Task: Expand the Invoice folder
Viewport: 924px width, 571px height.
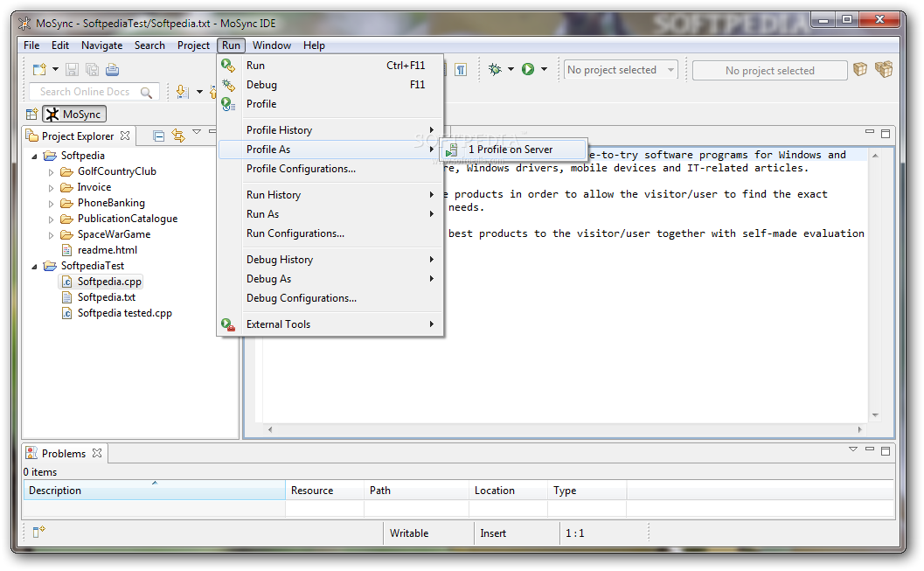Action: [51, 188]
